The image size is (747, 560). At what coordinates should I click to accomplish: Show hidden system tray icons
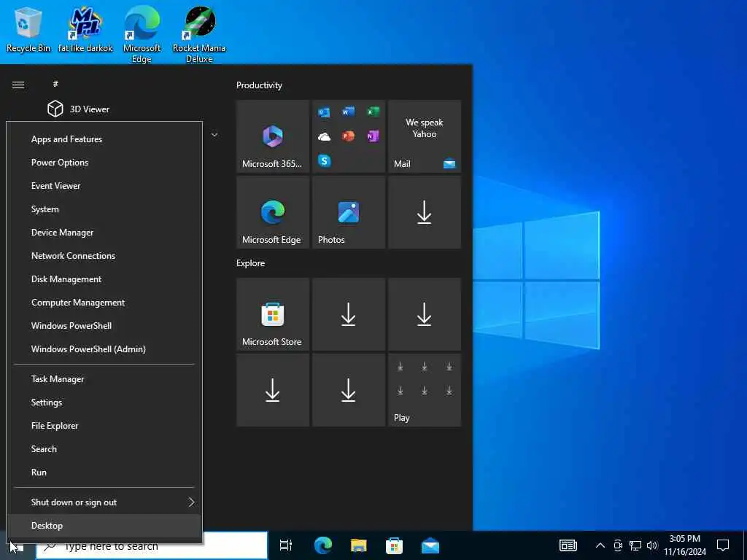tap(600, 545)
